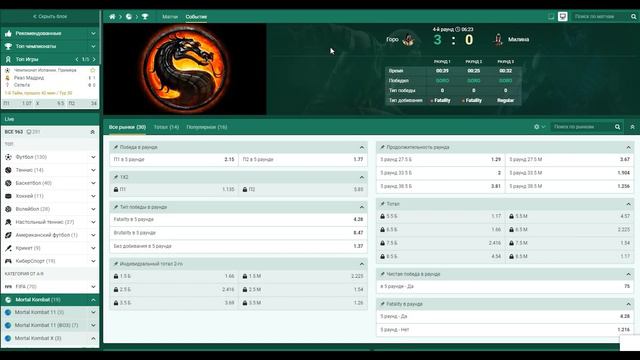This screenshot has height=360, width=640.
Task: Pin the 'Победа в раунде' market
Action: pos(116,147)
